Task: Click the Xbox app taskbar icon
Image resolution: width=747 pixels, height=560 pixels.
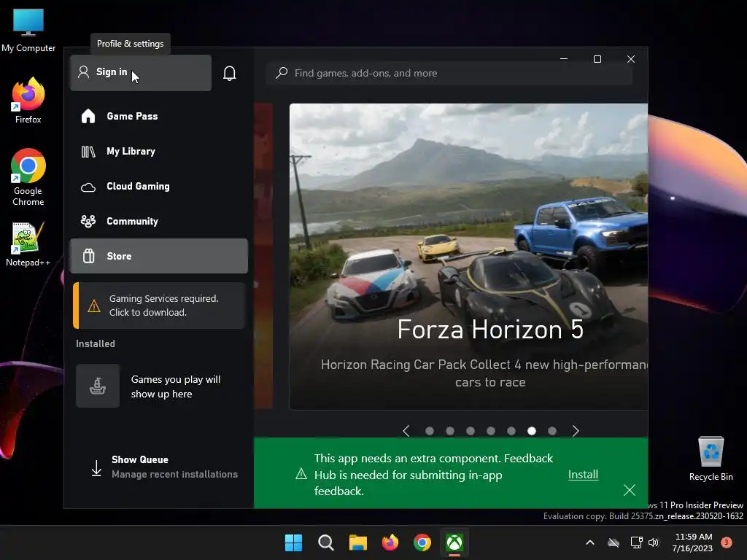Action: click(x=454, y=542)
